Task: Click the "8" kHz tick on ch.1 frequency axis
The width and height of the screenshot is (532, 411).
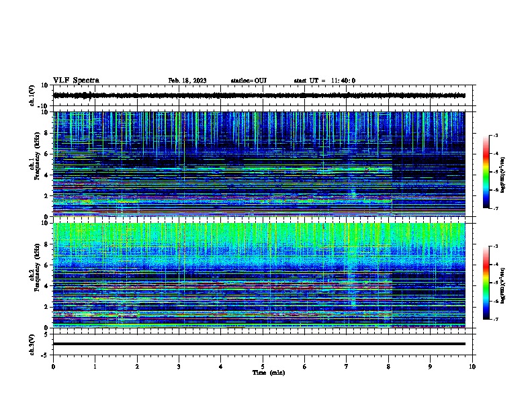Action: click(46, 133)
